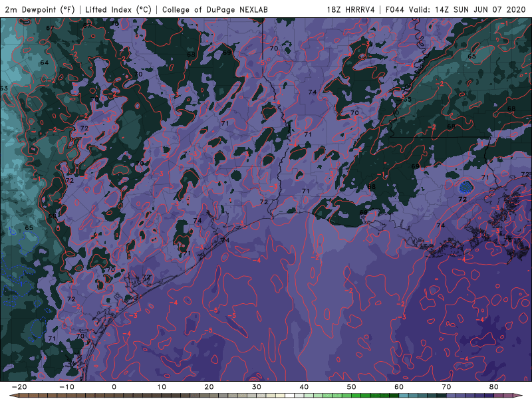This screenshot has height=399, width=532.
Task: Click the '63' dewpoint value at the map's left edge
Action: point(4,88)
